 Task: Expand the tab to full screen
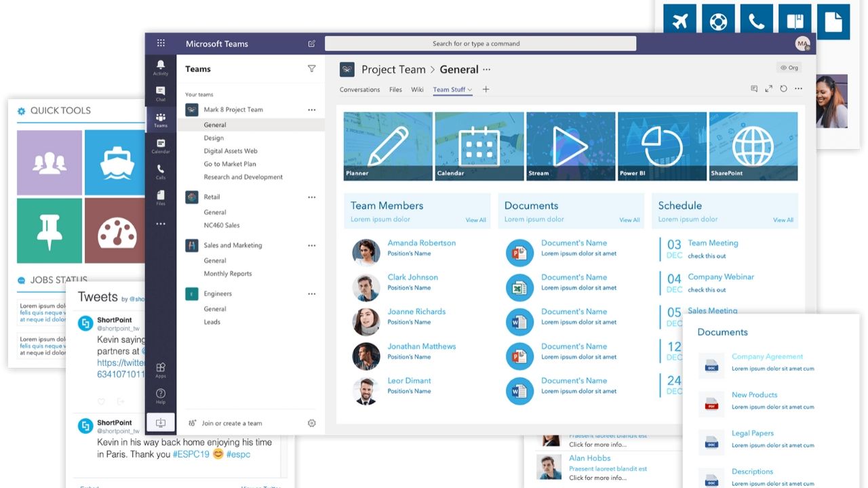pos(769,89)
